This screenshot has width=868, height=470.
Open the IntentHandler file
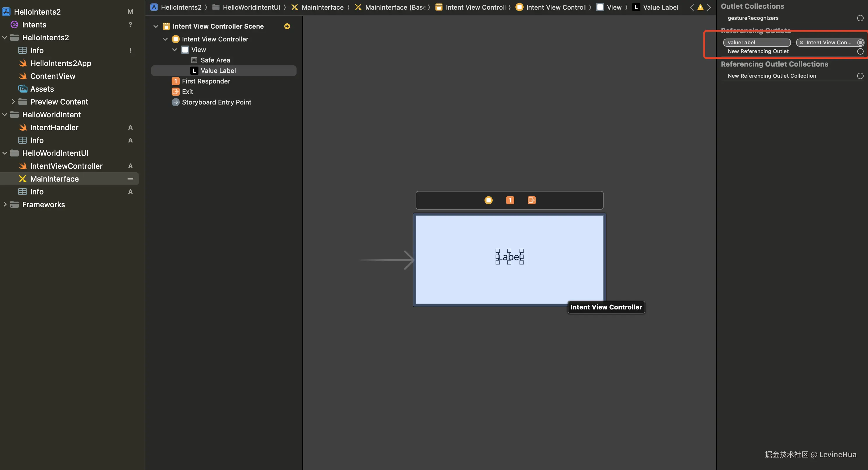pos(54,127)
